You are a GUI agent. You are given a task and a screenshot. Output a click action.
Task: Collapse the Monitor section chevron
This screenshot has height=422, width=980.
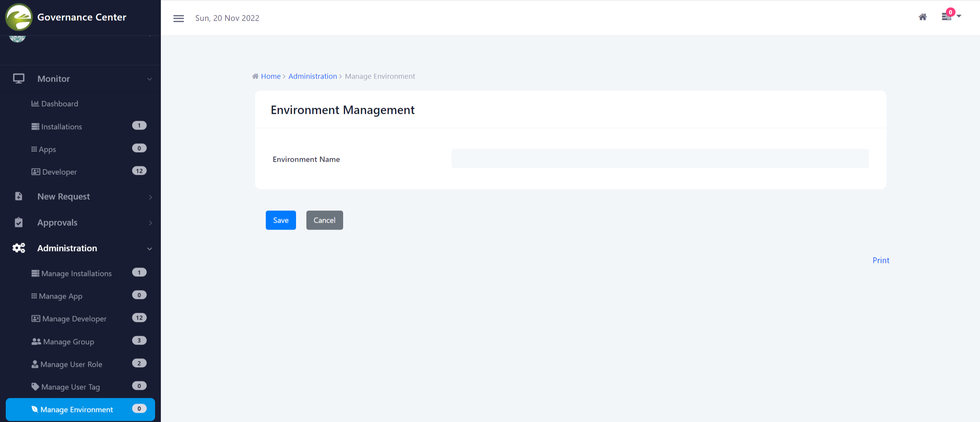[149, 79]
